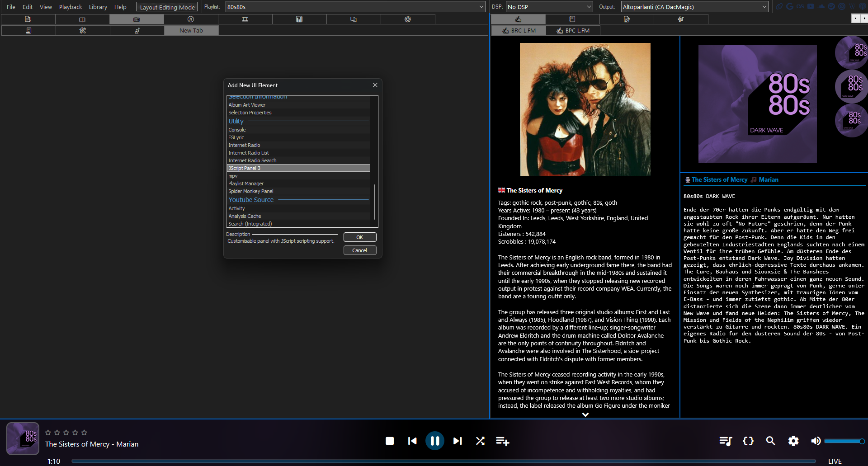The width and height of the screenshot is (868, 466).
Task: Open the satellite icon sub-tab
Action: (137, 31)
